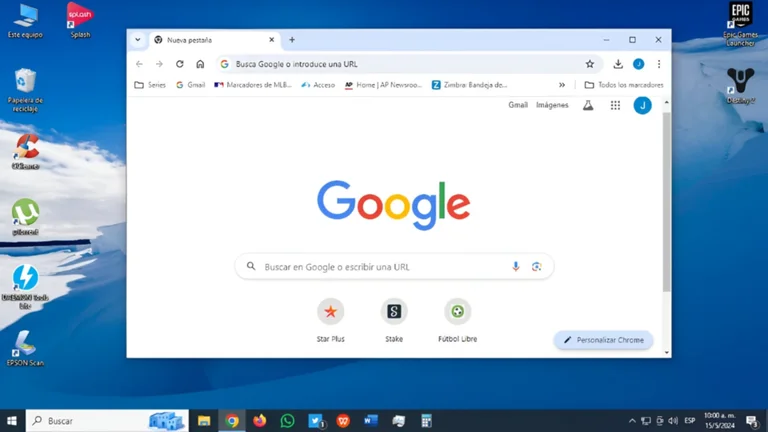
Task: Open Firefox from taskbar
Action: tap(260, 421)
